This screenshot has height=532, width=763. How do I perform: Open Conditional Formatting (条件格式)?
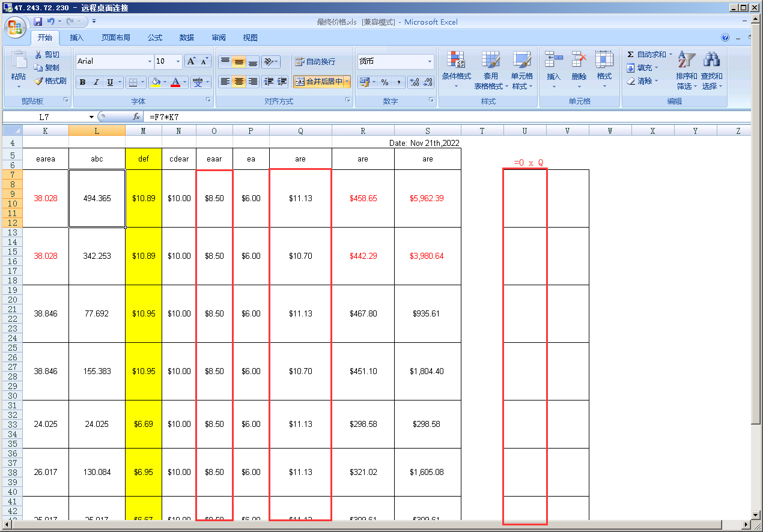point(456,69)
